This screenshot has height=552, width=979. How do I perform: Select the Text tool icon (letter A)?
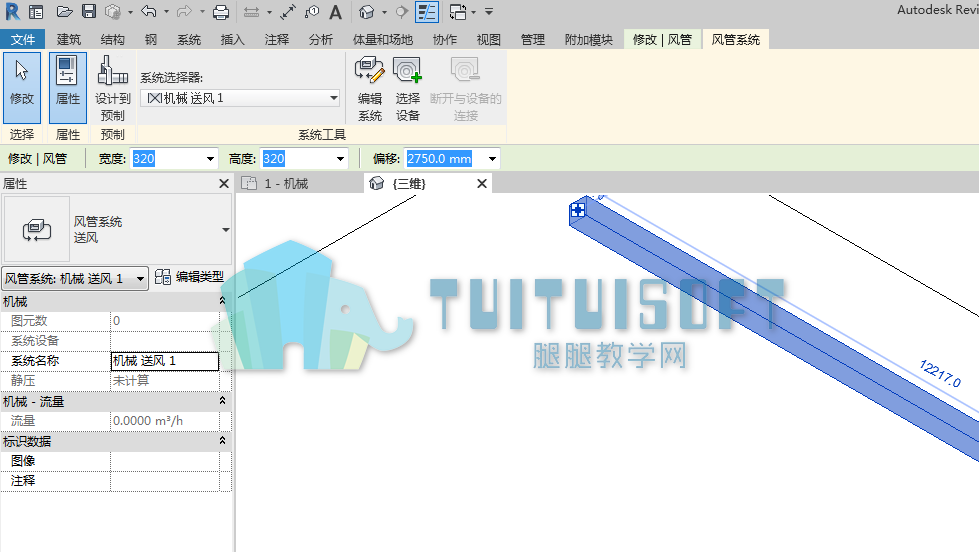335,12
